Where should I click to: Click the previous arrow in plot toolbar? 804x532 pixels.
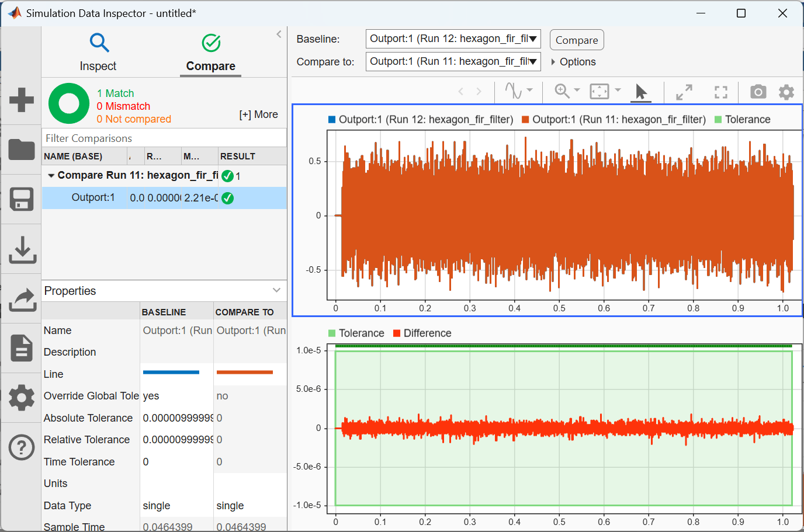click(x=461, y=92)
